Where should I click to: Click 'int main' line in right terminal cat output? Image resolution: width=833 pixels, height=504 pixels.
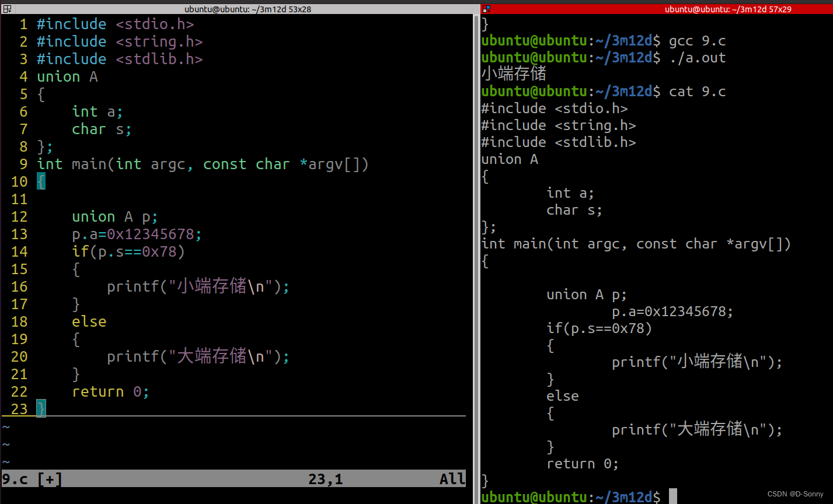click(636, 244)
